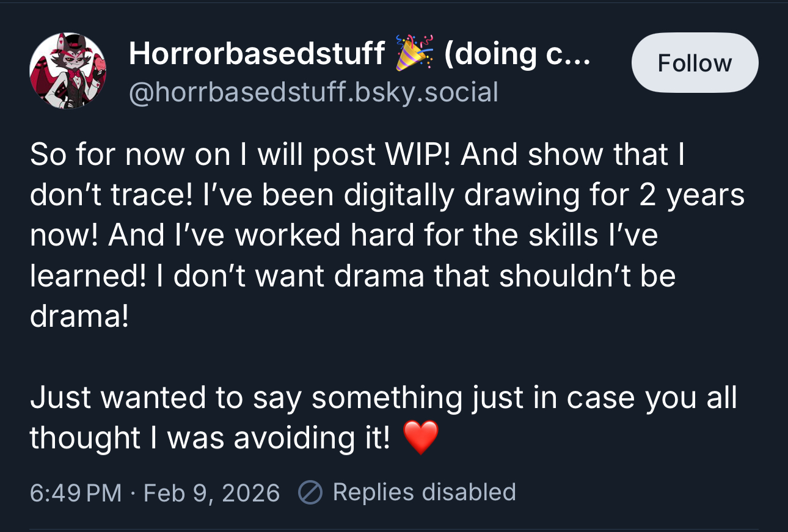Image resolution: width=788 pixels, height=532 pixels.
Task: Click the "Just wanted to say something" line
Action: point(246,398)
